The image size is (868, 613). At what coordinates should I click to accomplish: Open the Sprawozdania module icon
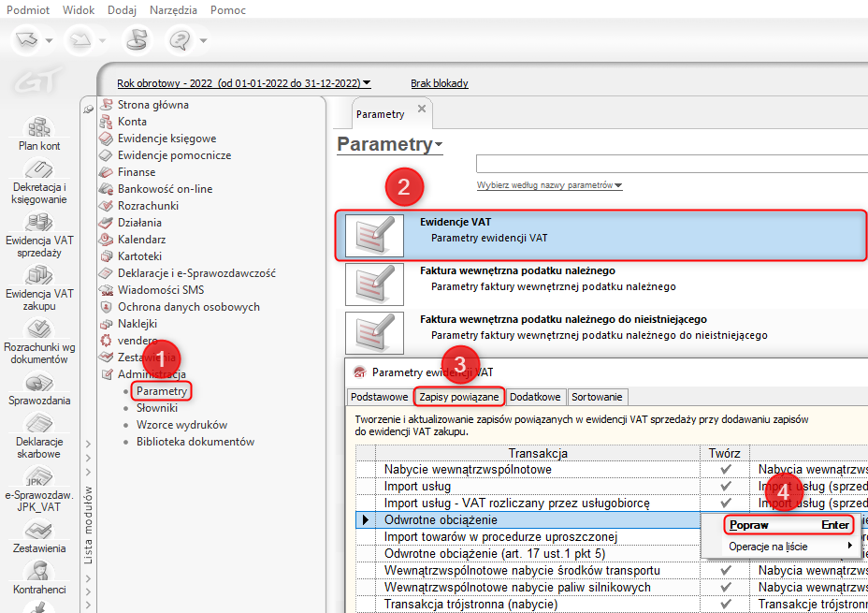coord(38,383)
